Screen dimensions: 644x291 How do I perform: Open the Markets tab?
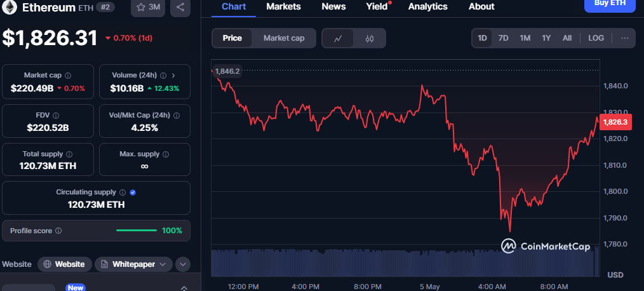pyautogui.click(x=283, y=6)
